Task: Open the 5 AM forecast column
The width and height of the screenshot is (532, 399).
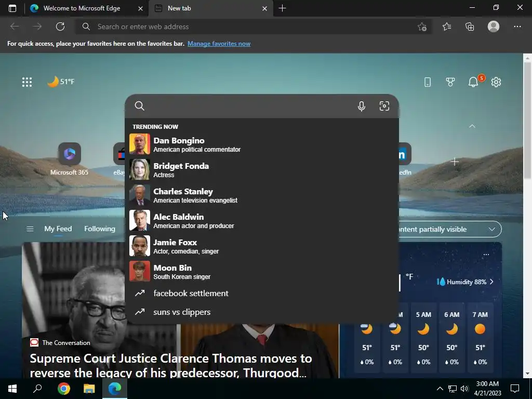Action: [x=423, y=338]
